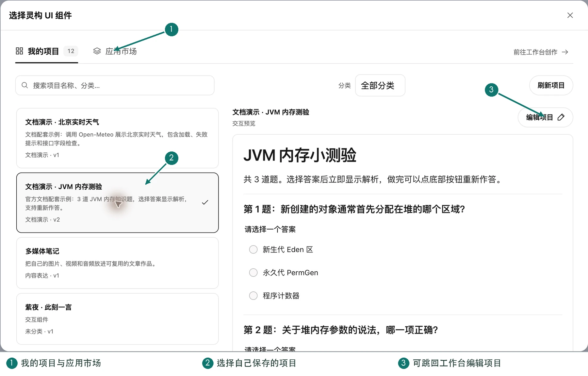This screenshot has height=376, width=588.
Task: Click the 编辑项目 button
Action: tap(545, 117)
